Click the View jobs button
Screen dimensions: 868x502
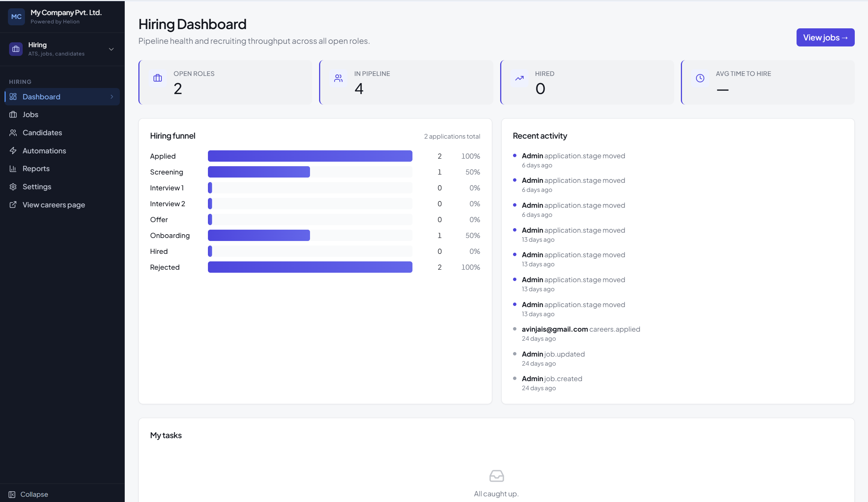[x=825, y=37]
